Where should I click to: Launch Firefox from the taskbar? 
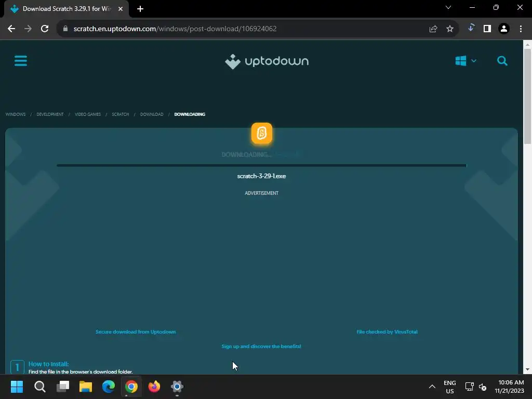click(x=154, y=387)
